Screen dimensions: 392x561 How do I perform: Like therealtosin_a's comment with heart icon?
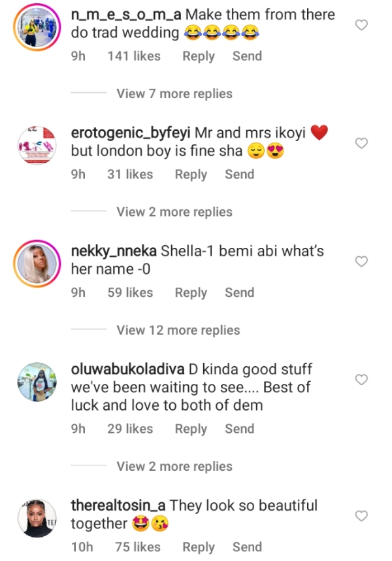361,516
